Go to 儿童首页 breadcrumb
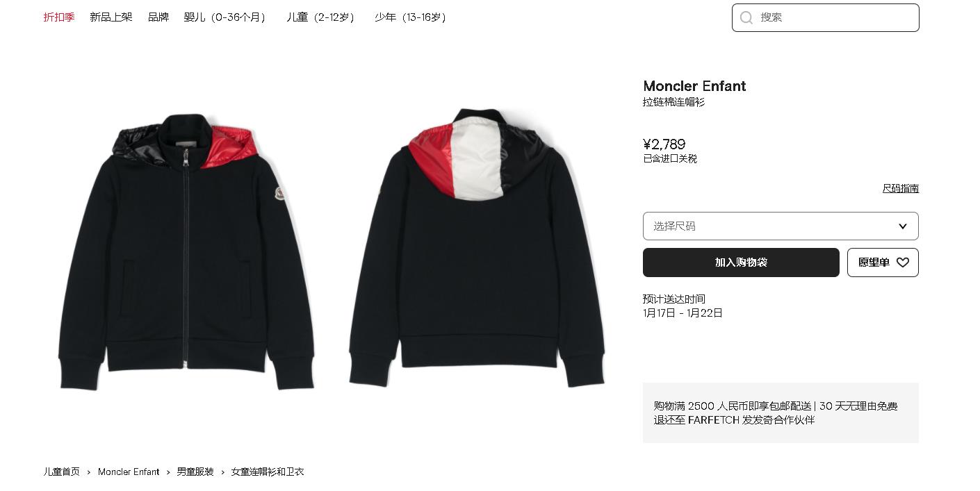The image size is (980, 491). (x=61, y=472)
